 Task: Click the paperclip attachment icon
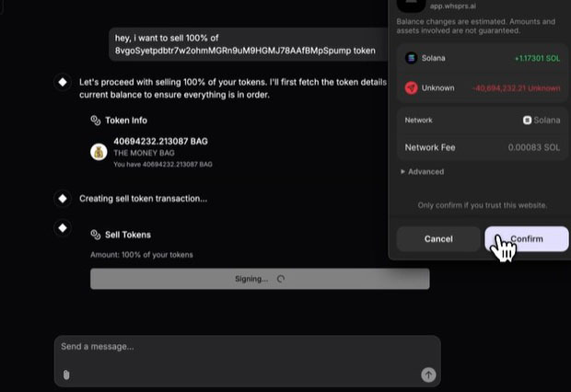coord(66,375)
